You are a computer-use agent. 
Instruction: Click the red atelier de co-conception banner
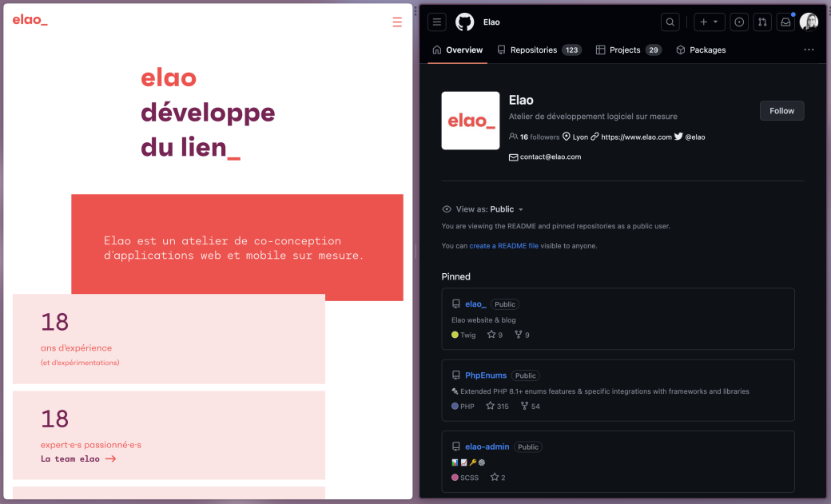(237, 248)
